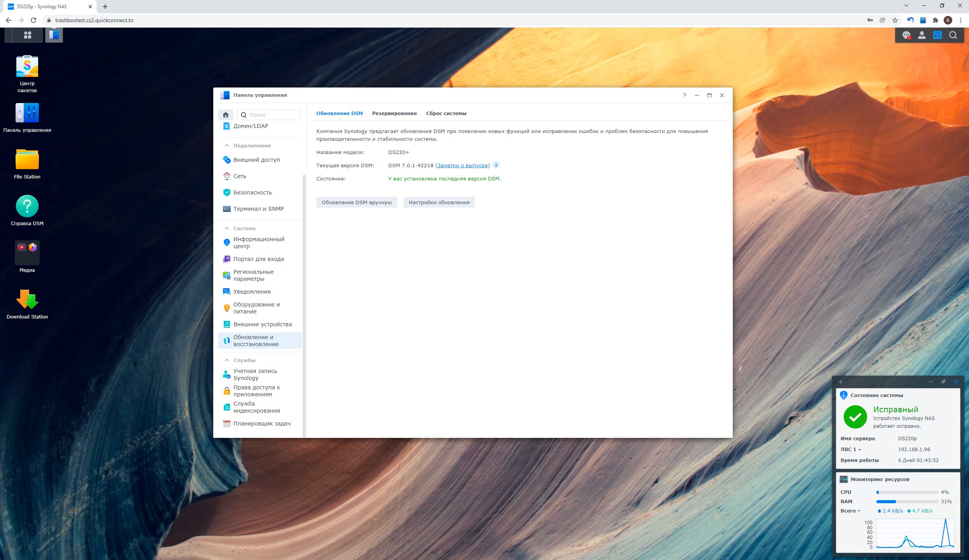
Task: Open Внешние устройства
Action: (x=260, y=324)
